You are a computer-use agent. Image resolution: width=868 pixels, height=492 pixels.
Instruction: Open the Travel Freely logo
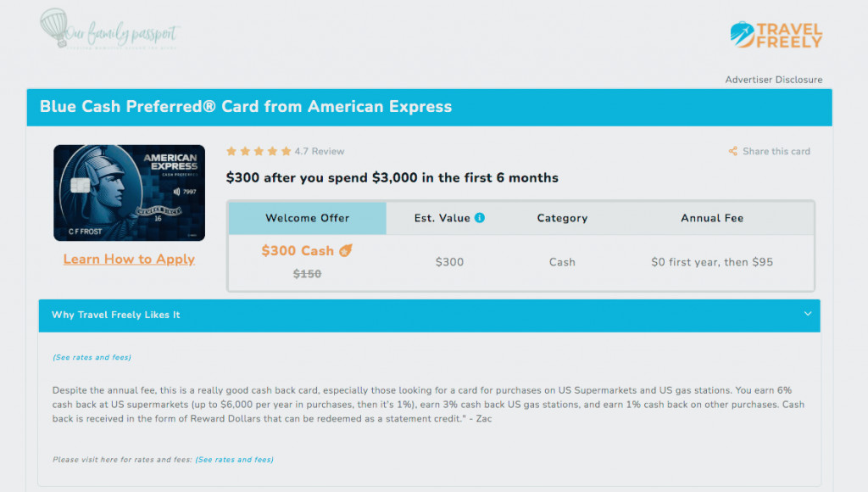pos(776,35)
